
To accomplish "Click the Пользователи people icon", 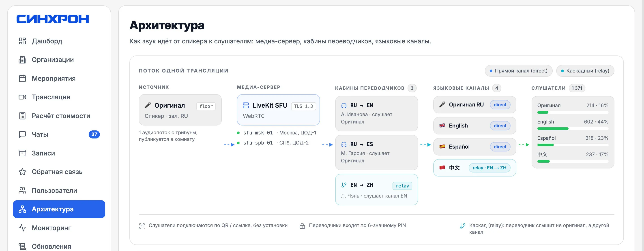I will [22, 191].
